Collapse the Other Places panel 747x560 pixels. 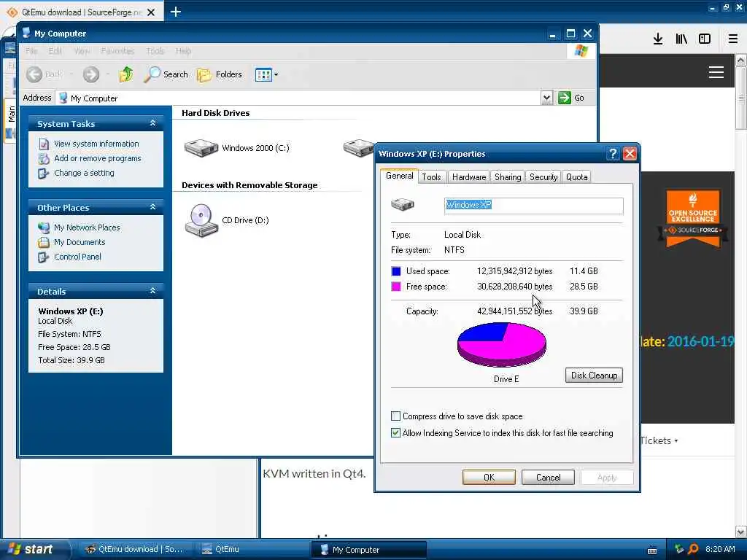(x=152, y=207)
